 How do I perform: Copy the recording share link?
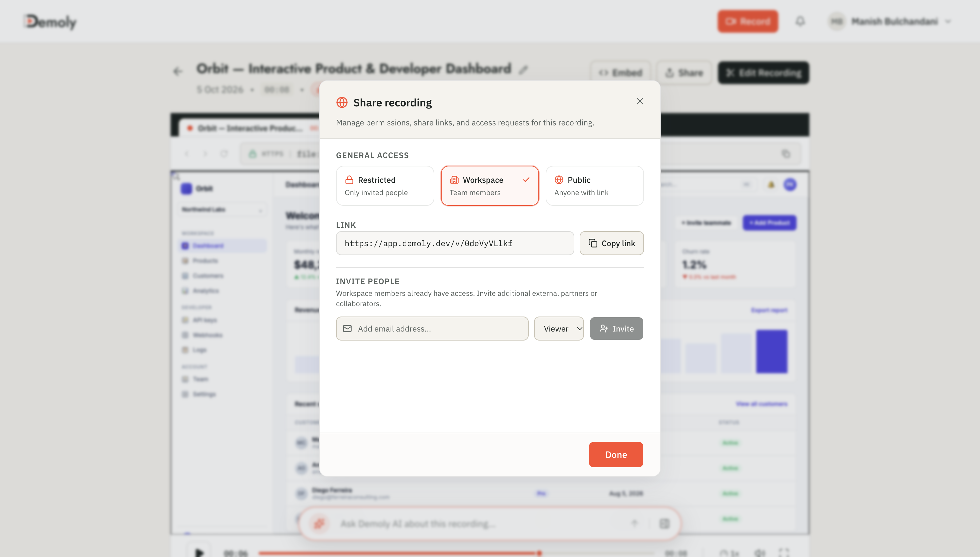point(612,243)
